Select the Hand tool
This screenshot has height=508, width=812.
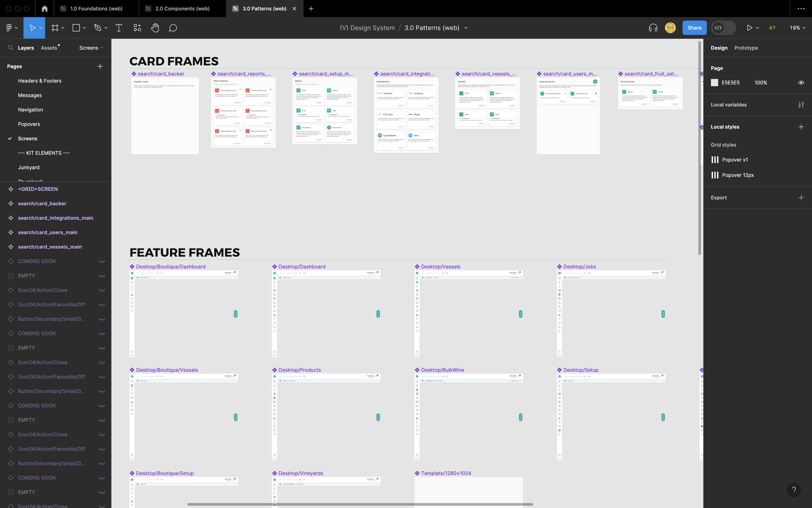pos(155,28)
